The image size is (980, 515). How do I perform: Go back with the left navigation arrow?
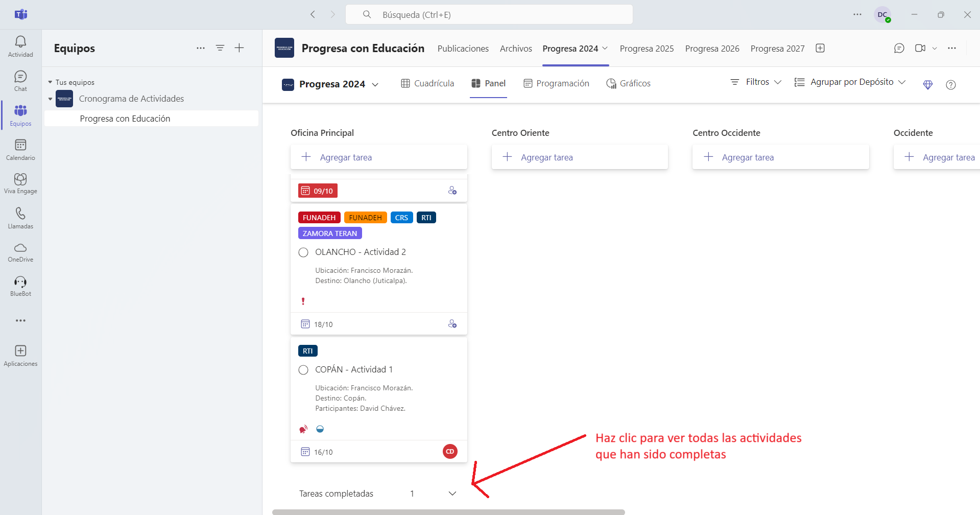pyautogui.click(x=313, y=15)
